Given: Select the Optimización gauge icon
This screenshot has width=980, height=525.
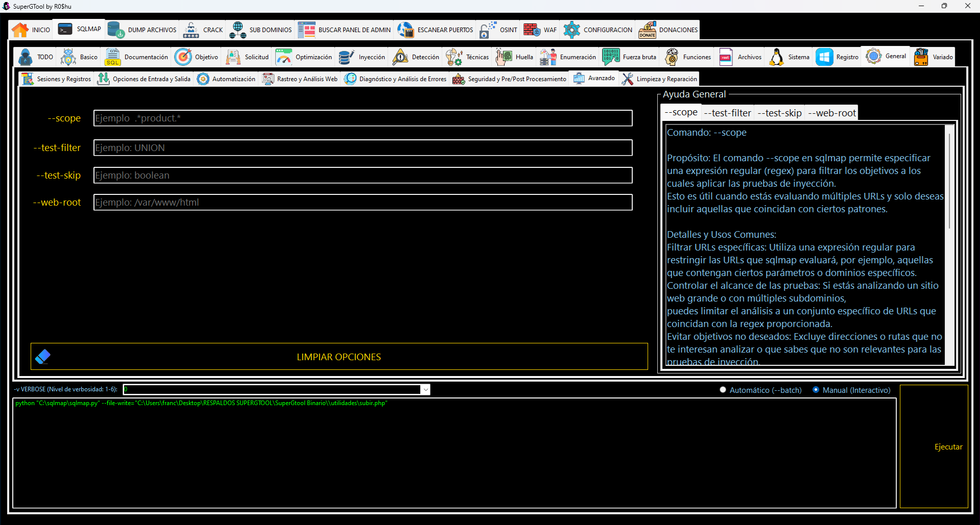Looking at the screenshot, I should pyautogui.click(x=283, y=57).
